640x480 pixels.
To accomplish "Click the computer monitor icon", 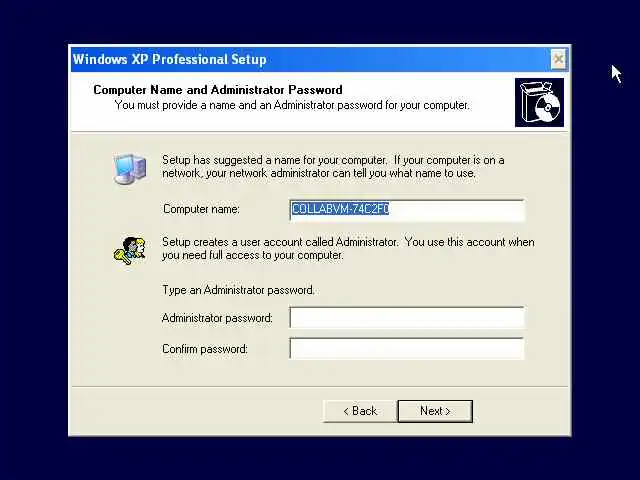I will (130, 169).
